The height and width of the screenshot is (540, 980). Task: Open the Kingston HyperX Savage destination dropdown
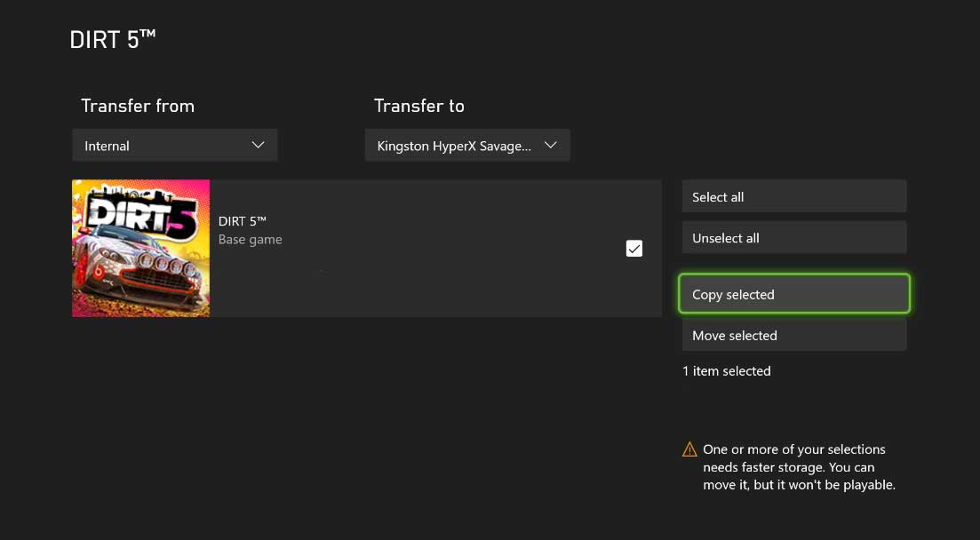point(467,146)
